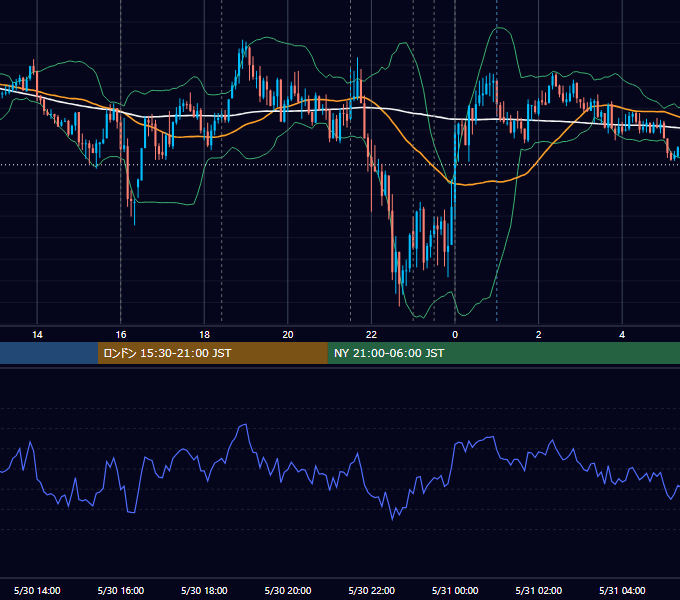Screen dimensions: 680x600
Task: Click the 5/31 00:00 date label
Action: pyautogui.click(x=455, y=590)
